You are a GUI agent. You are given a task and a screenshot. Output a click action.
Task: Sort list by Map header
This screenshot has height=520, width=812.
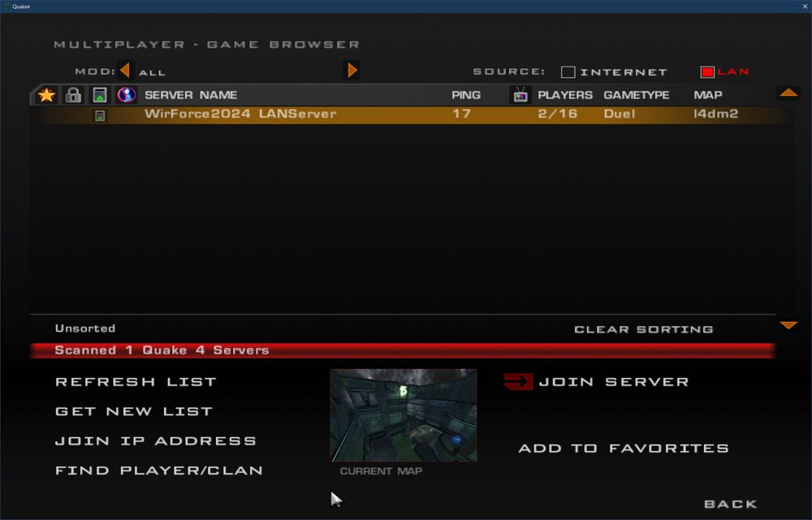[708, 95]
